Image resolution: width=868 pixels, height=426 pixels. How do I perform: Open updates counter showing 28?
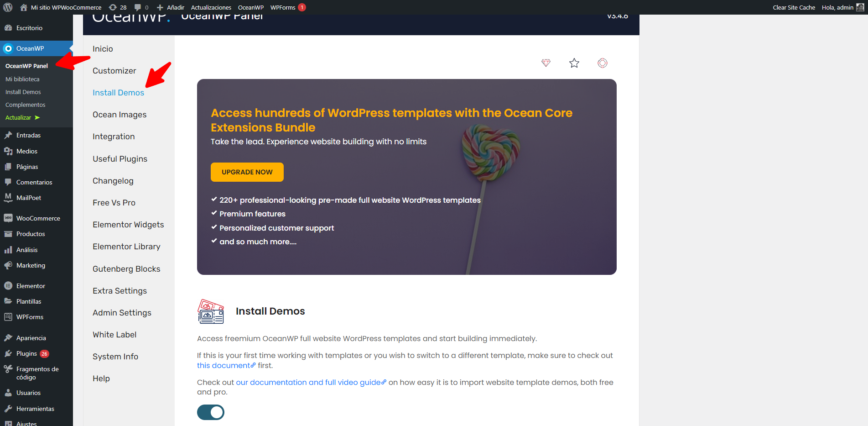[118, 7]
